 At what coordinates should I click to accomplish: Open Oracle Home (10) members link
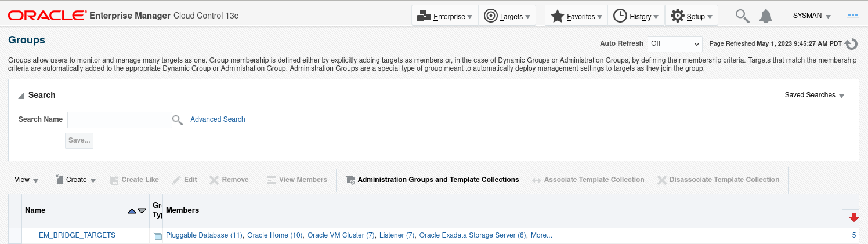275,235
